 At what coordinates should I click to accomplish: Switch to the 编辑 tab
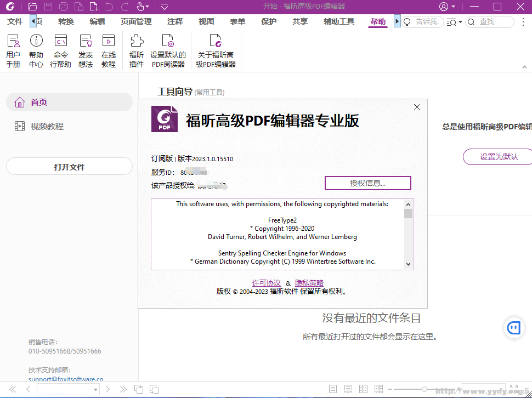(x=97, y=22)
